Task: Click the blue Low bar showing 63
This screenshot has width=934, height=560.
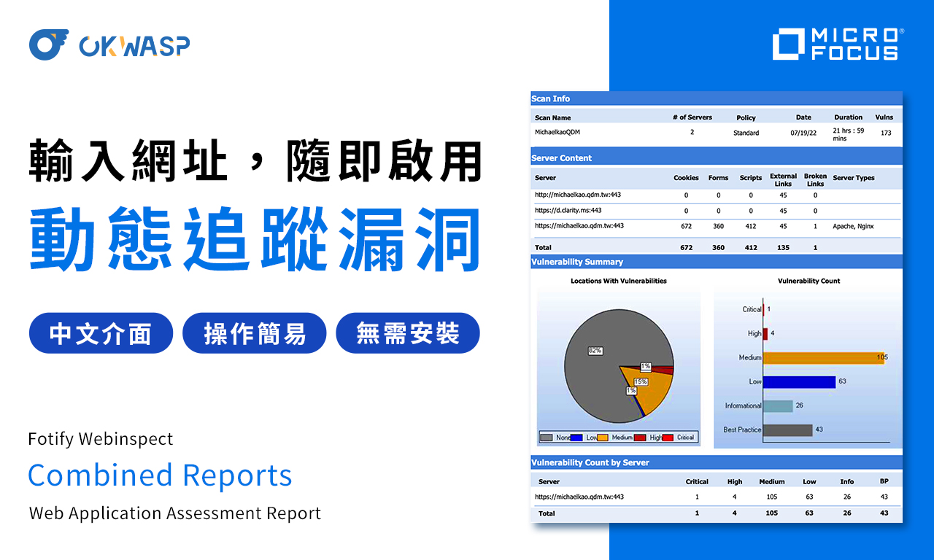Action: [x=799, y=381]
